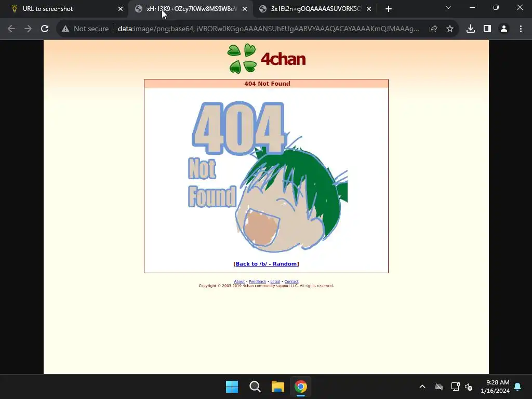Share this page via share icon

[433, 29]
